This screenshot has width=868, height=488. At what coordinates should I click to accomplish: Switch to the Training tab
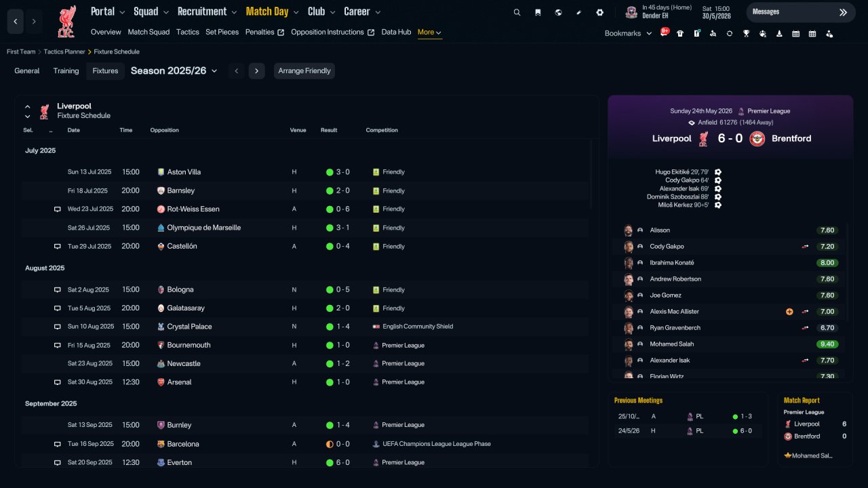coord(66,71)
